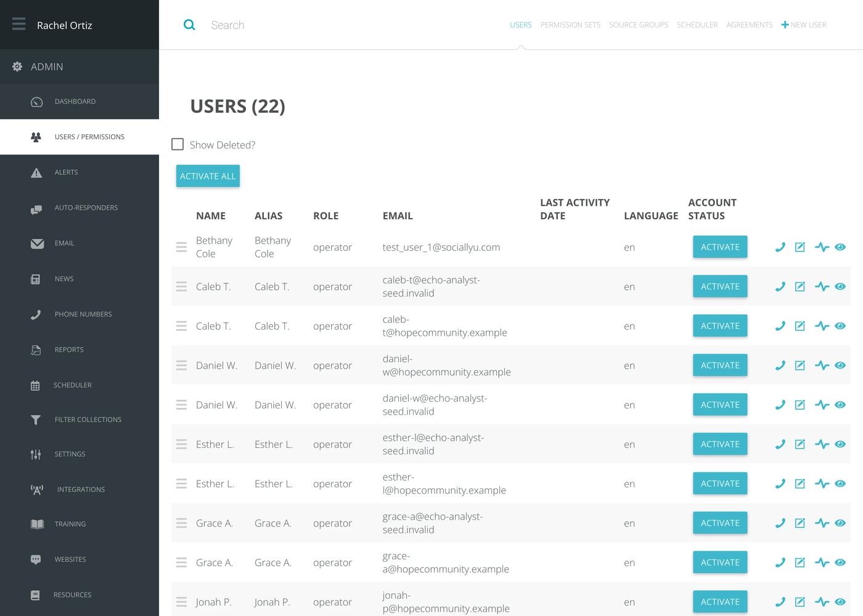
Task: Click edit icon for grace-a@echo-analyst-seed.invalid
Action: tap(800, 523)
